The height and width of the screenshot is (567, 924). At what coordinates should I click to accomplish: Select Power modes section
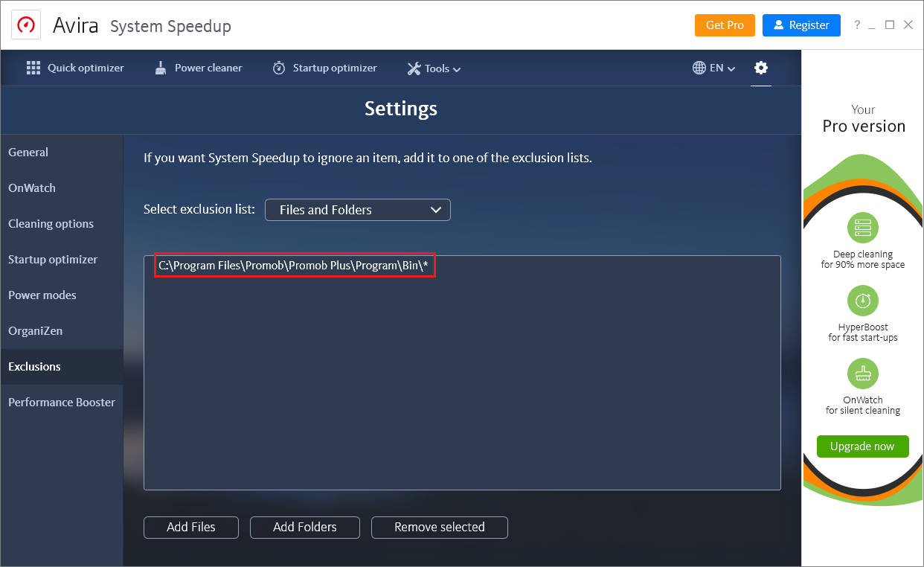tap(62, 295)
